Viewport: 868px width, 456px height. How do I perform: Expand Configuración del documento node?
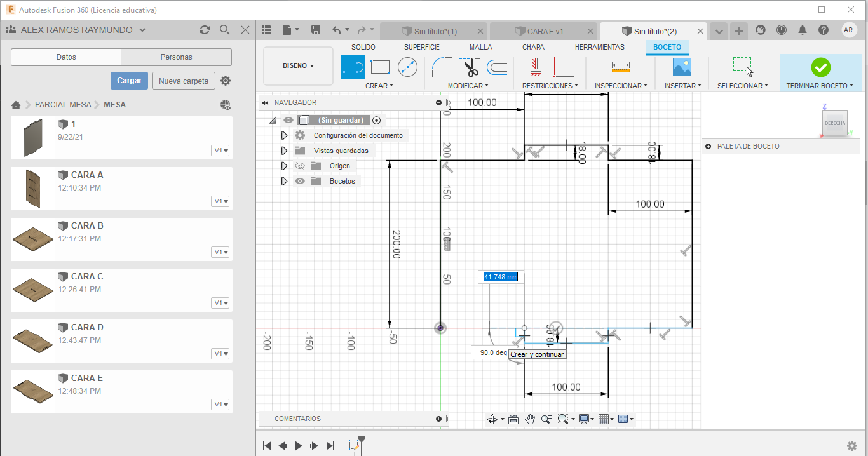284,135
